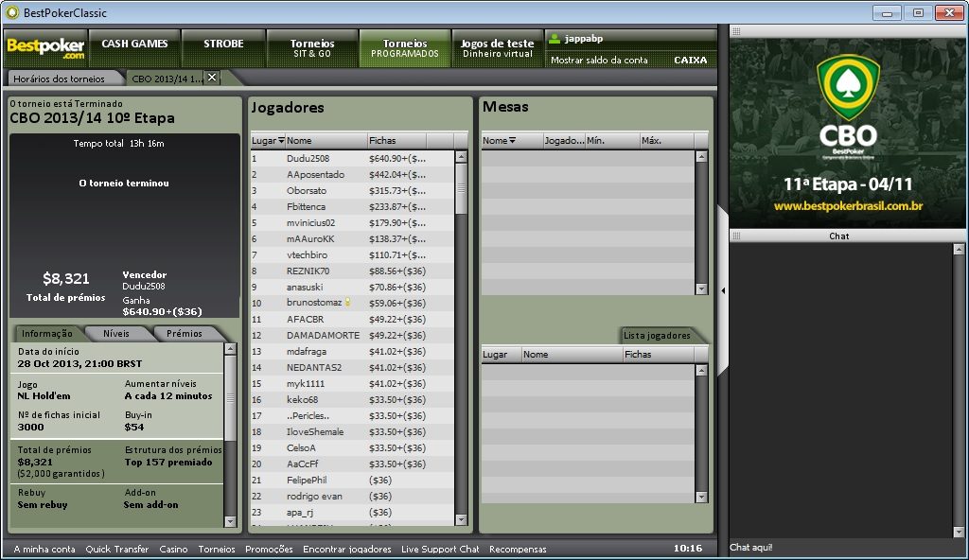The height and width of the screenshot is (560, 969).
Task: Open Live Support Chat
Action: click(x=440, y=549)
